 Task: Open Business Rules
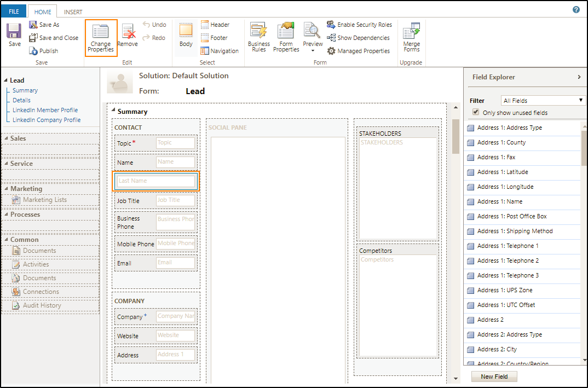[x=259, y=37]
